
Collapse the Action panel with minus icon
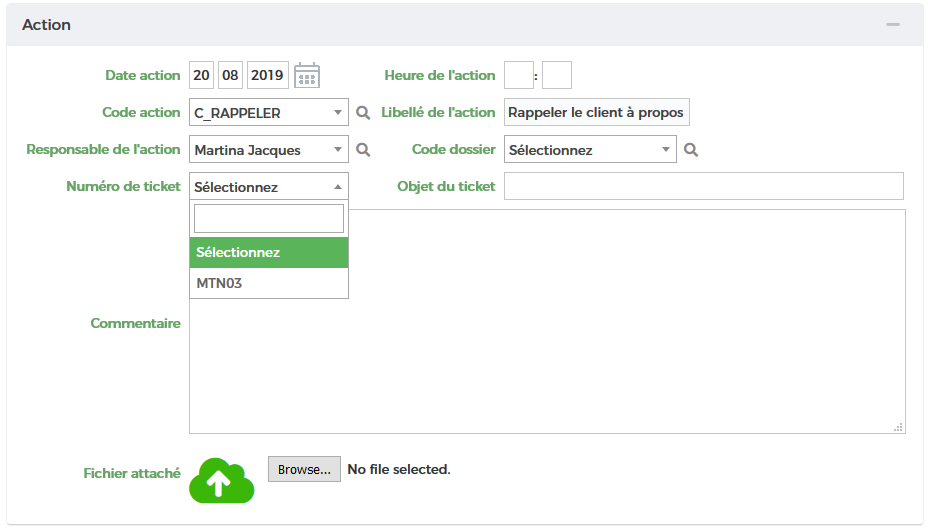893,24
